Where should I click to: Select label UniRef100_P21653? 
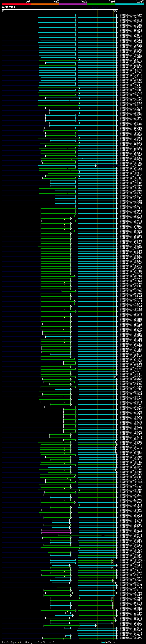point(131,48)
